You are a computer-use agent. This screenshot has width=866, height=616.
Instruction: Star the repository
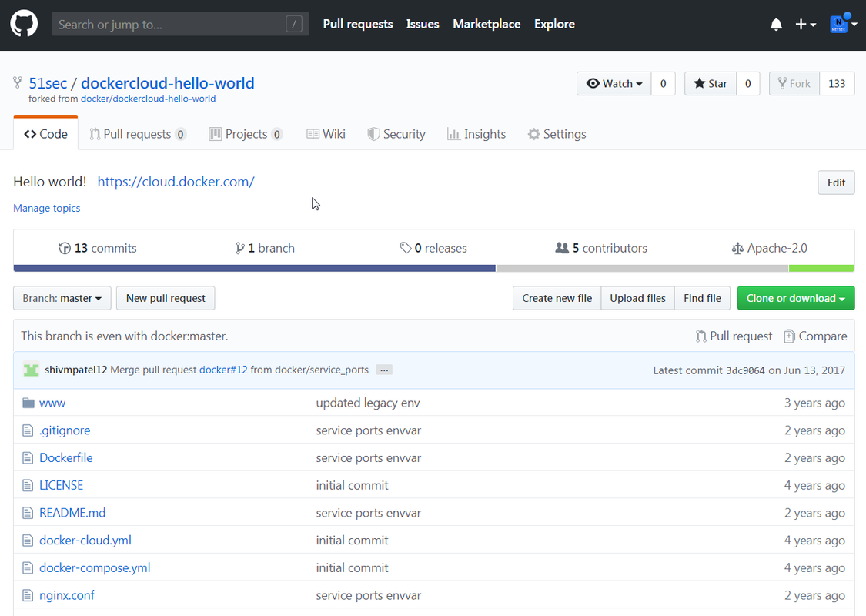point(711,83)
